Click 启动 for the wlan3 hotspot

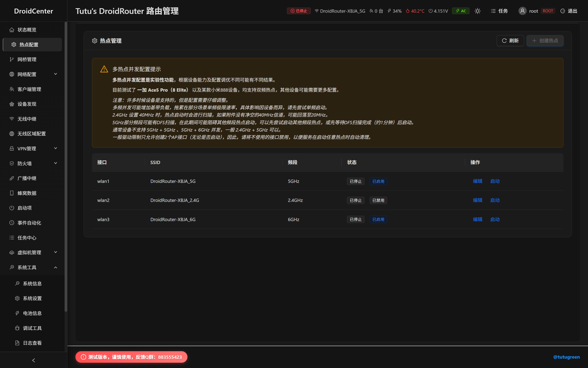pos(495,219)
